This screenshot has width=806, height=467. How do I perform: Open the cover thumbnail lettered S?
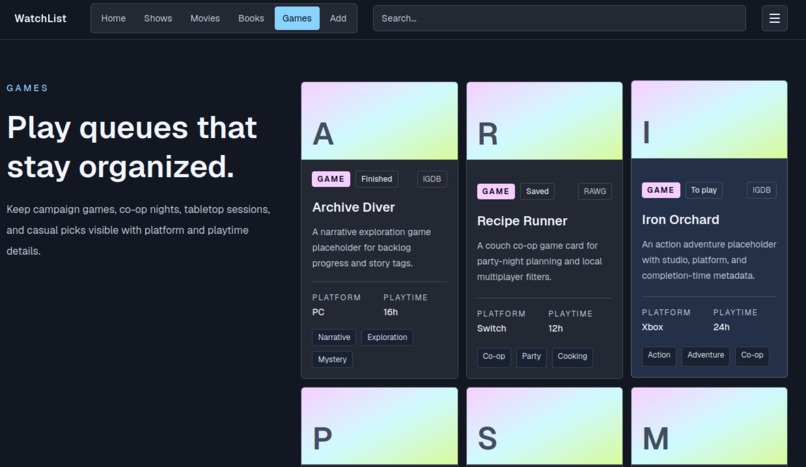(x=544, y=426)
